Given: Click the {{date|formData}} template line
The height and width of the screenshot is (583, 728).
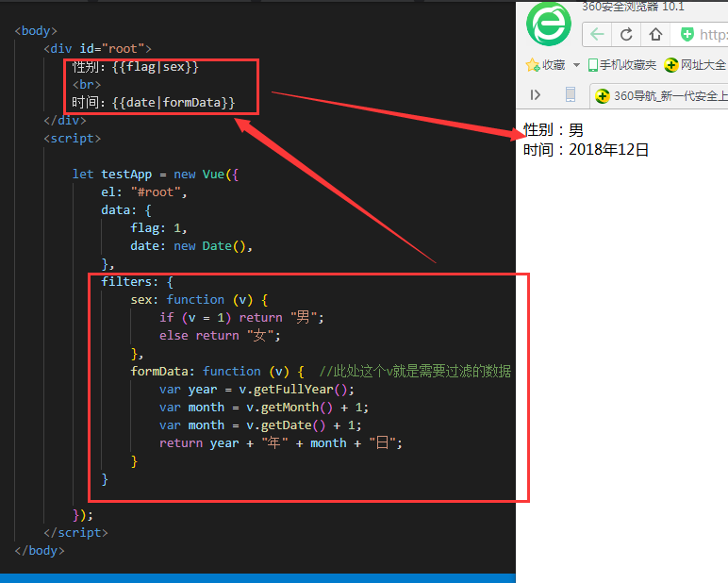Looking at the screenshot, I should pyautogui.click(x=154, y=102).
